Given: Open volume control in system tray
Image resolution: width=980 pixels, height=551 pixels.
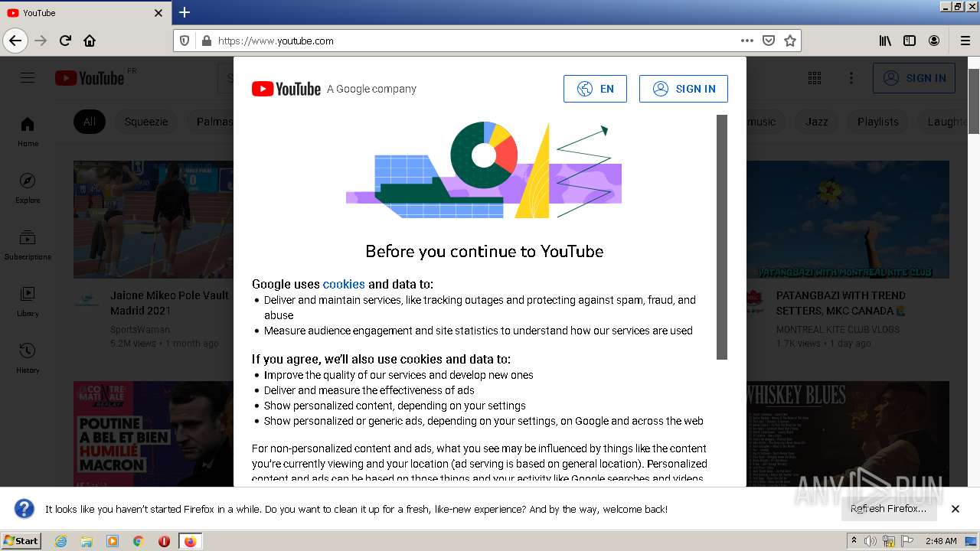Looking at the screenshot, I should point(871,541).
